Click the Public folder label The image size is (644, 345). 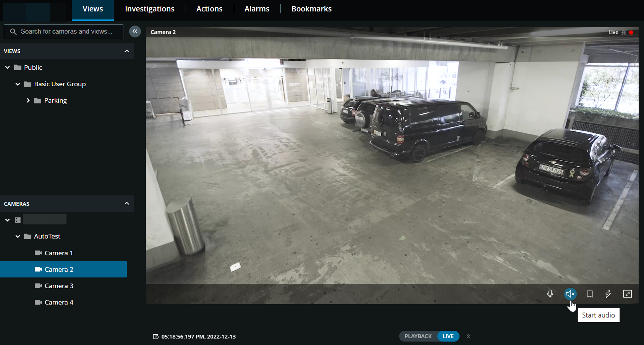pyautogui.click(x=33, y=68)
